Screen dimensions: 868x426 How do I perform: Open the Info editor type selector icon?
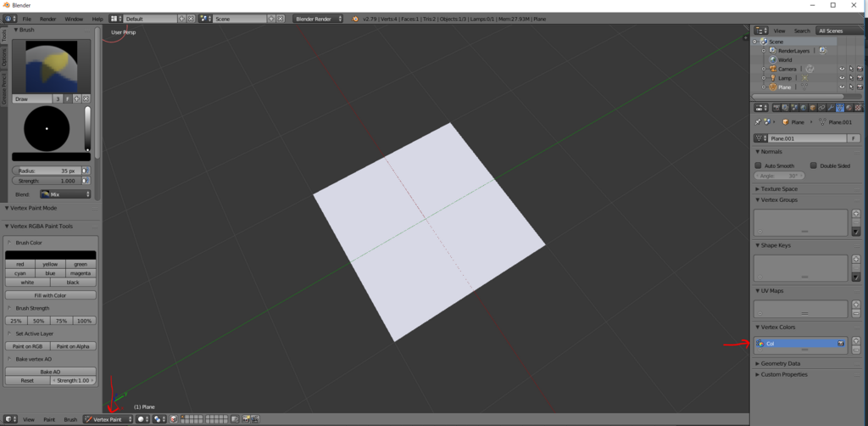tap(10, 19)
